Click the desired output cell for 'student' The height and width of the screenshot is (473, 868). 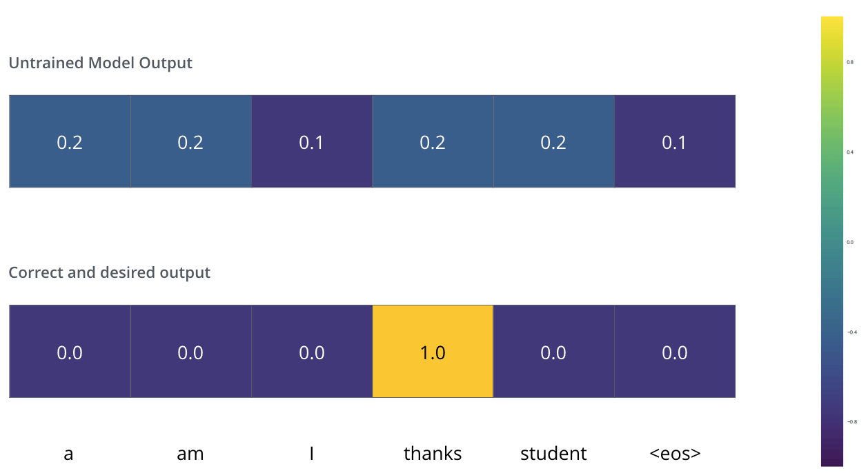tap(553, 351)
